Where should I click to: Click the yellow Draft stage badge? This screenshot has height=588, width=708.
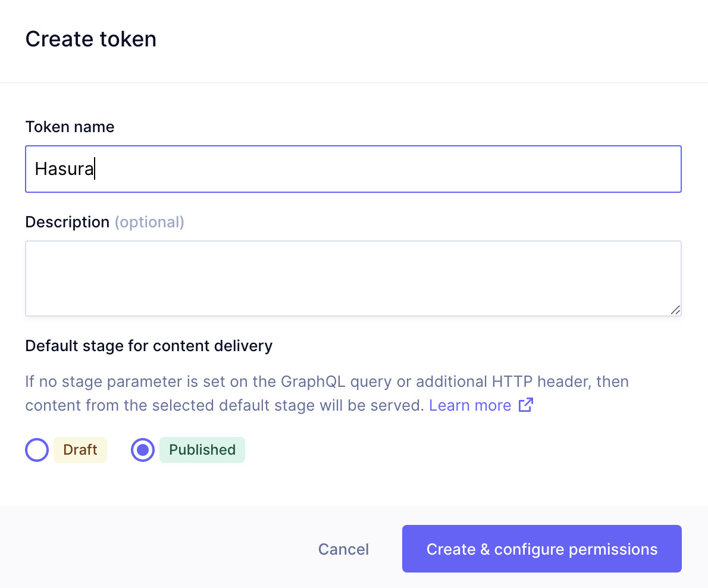[x=80, y=450]
